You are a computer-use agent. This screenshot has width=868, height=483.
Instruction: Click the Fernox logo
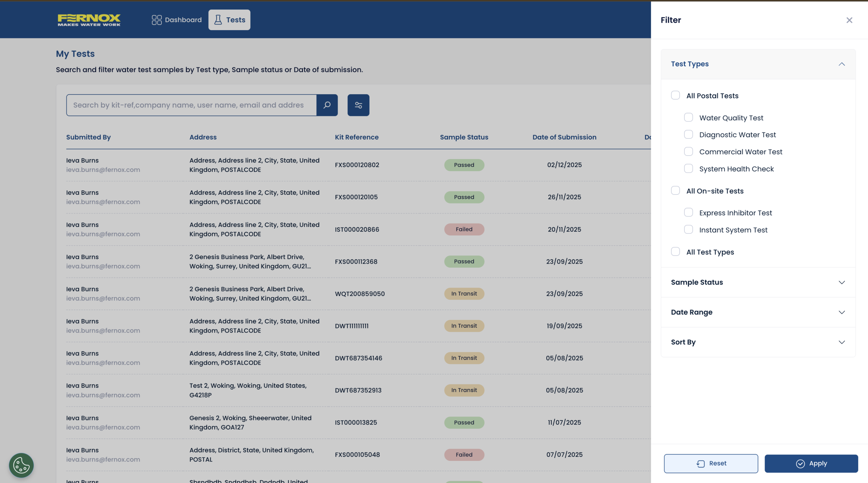(89, 20)
